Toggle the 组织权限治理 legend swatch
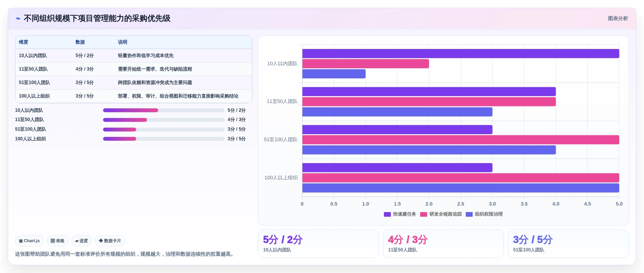The height and width of the screenshot is (273, 644). 469,214
